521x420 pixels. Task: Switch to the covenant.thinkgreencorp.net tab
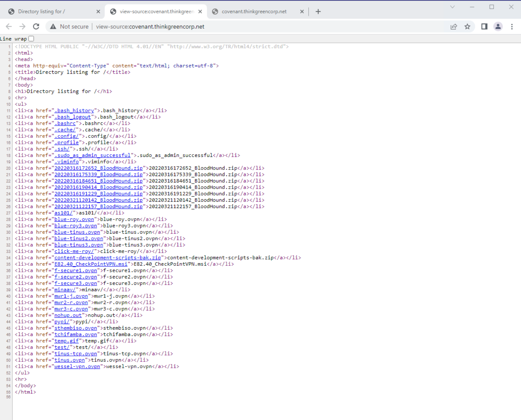(x=254, y=12)
